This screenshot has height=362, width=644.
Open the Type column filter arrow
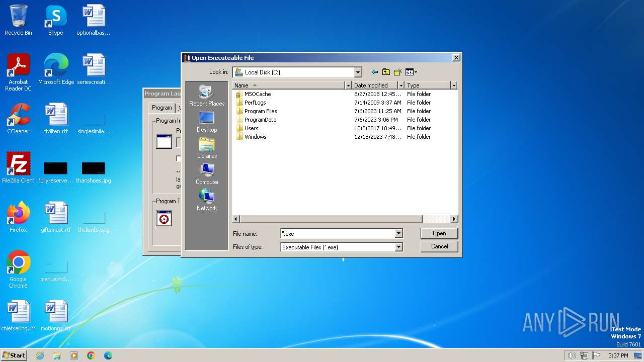454,85
